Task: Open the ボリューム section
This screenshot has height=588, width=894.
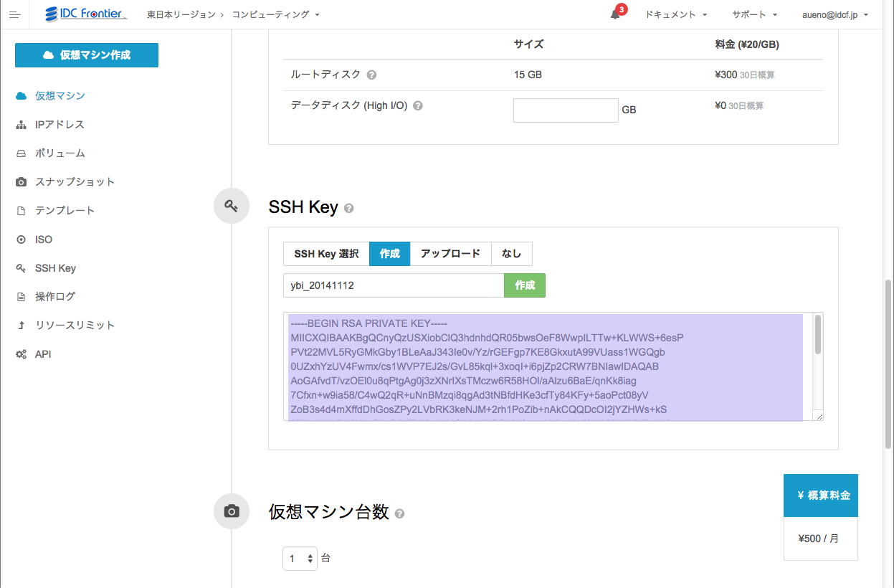Action: 57,153
